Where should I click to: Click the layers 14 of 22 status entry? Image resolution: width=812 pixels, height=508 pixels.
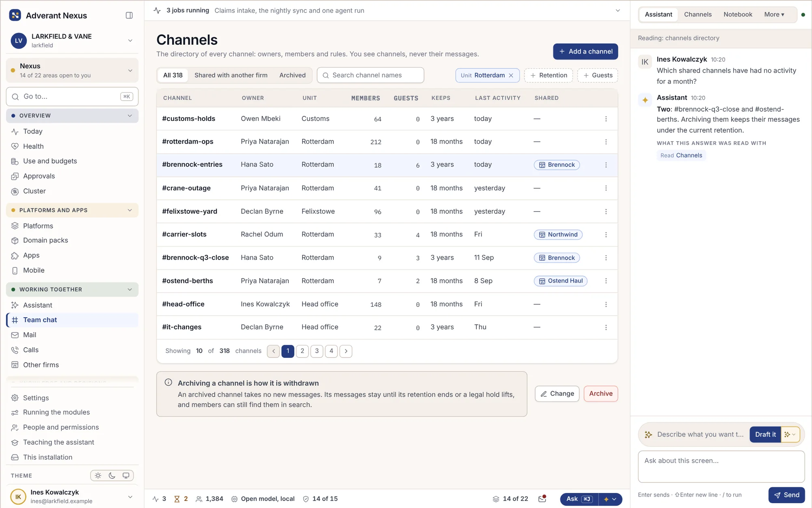click(x=510, y=499)
